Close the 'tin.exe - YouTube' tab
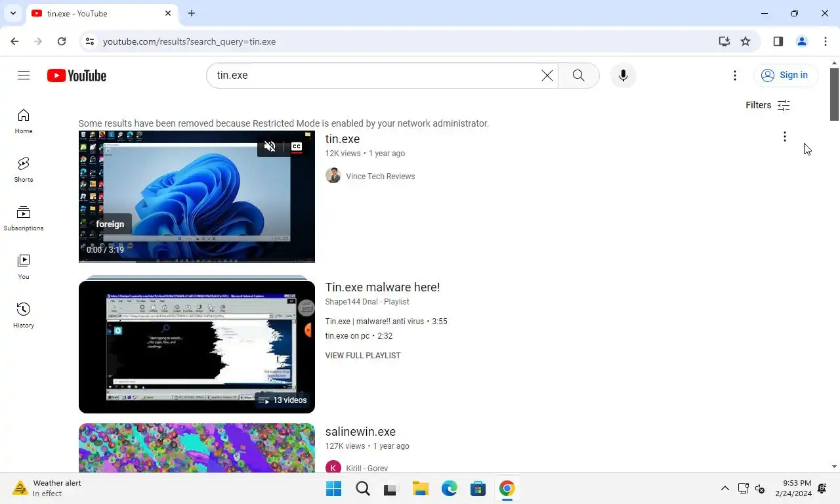The width and height of the screenshot is (840, 504). [168, 13]
